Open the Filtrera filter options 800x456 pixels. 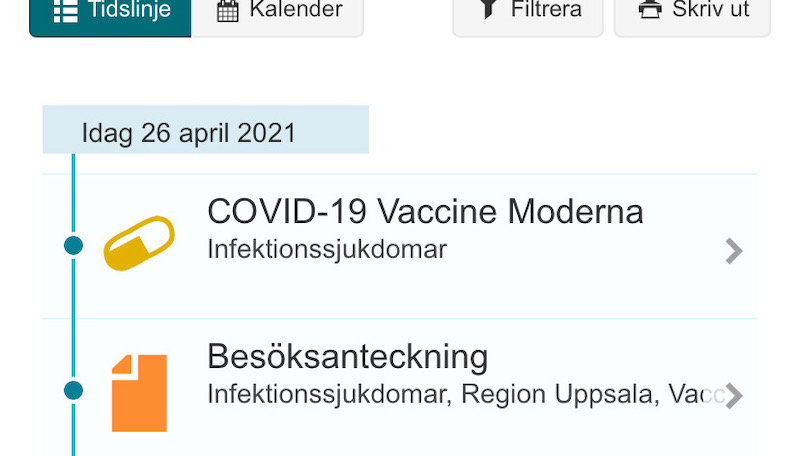(528, 15)
